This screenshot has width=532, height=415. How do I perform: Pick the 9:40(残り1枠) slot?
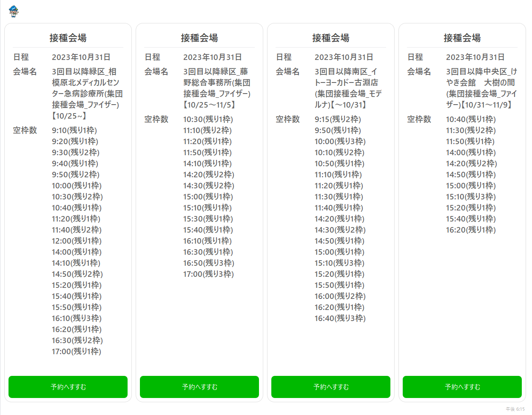(x=75, y=164)
